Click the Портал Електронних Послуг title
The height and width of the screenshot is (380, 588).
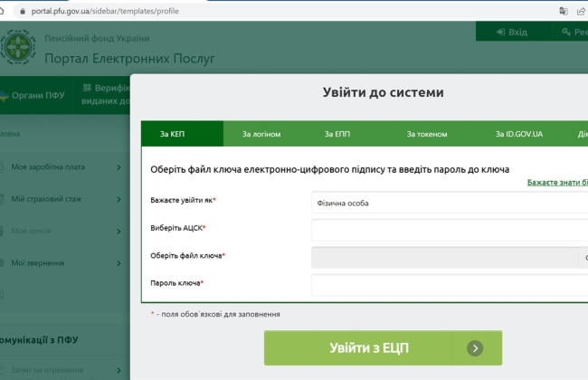pyautogui.click(x=129, y=59)
